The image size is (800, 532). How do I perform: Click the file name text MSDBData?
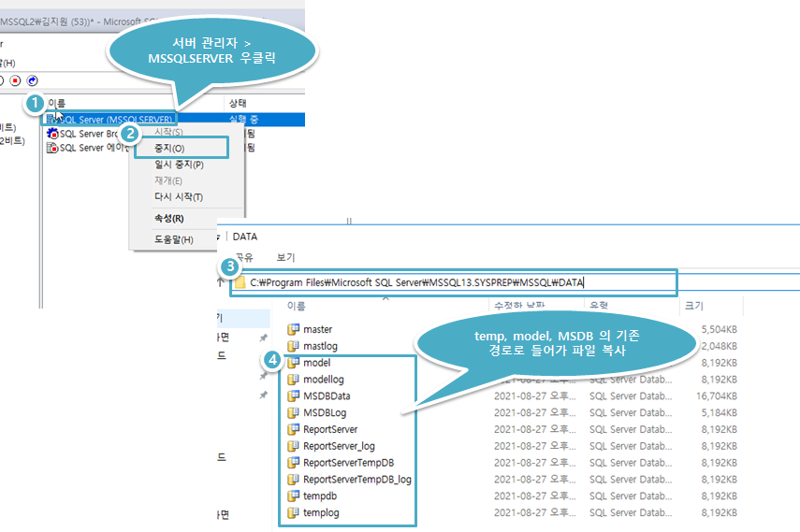coord(327,396)
